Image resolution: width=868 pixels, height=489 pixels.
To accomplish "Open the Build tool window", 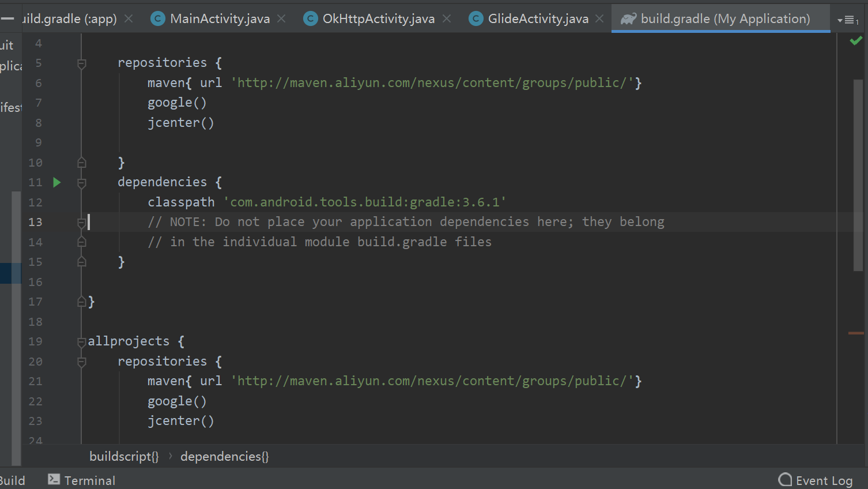I will click(x=13, y=480).
